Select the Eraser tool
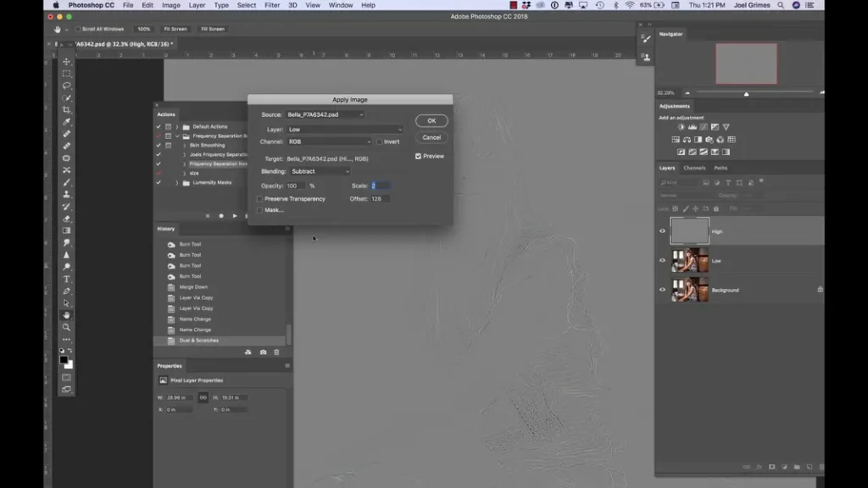 [66, 219]
